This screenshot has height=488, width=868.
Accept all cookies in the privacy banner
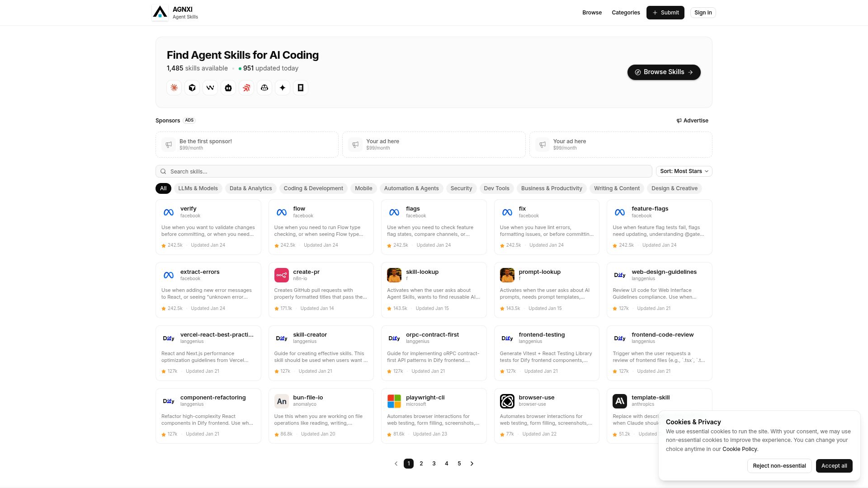834,465
